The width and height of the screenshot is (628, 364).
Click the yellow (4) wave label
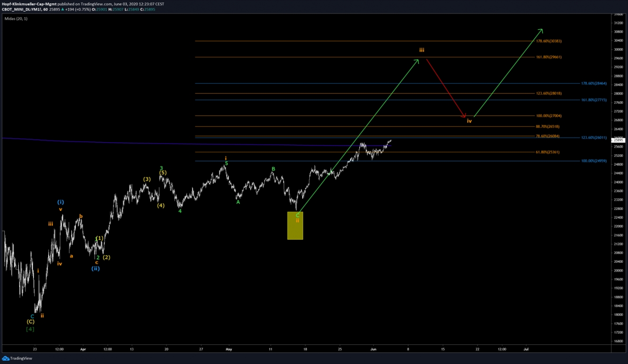[x=161, y=205]
